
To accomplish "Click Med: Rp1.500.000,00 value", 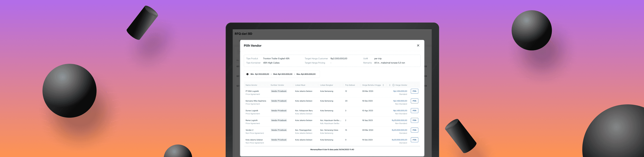I will tap(283, 74).
